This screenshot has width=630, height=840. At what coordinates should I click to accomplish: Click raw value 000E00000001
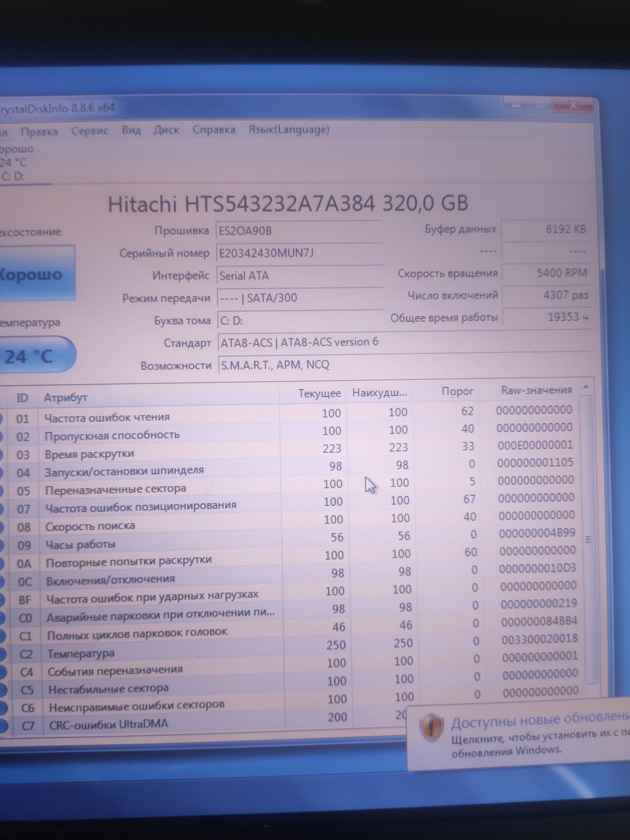point(535,445)
